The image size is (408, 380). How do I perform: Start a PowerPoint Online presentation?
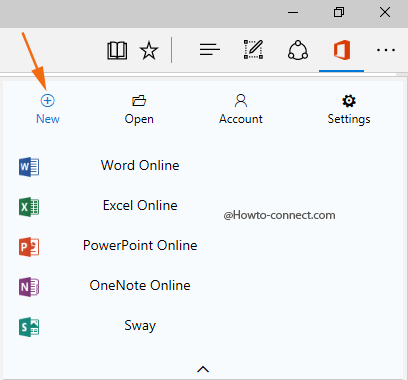click(140, 245)
